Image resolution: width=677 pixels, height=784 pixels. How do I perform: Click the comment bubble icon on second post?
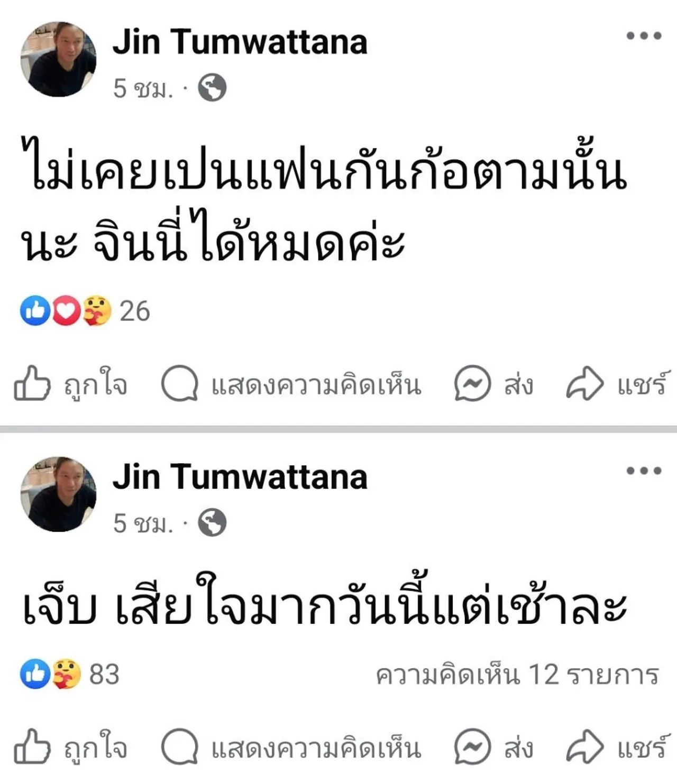point(179,746)
